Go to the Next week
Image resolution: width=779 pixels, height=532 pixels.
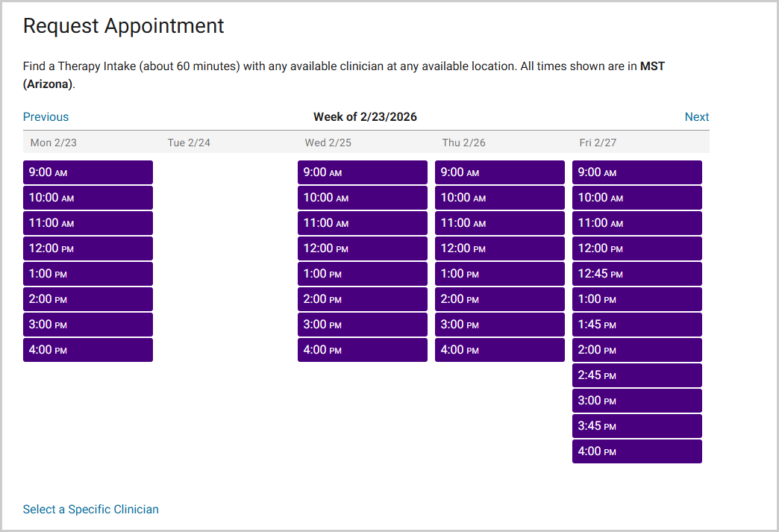pos(696,116)
